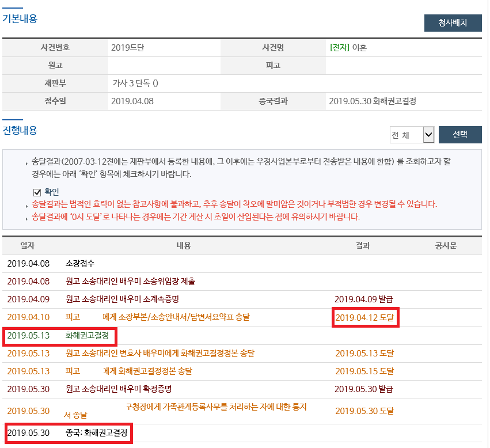The height and width of the screenshot is (448, 490).
Task: Click the [전자] 이혼 case name
Action: (x=348, y=48)
